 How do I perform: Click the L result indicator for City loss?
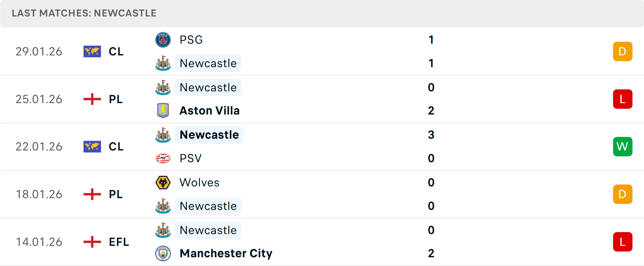click(623, 242)
